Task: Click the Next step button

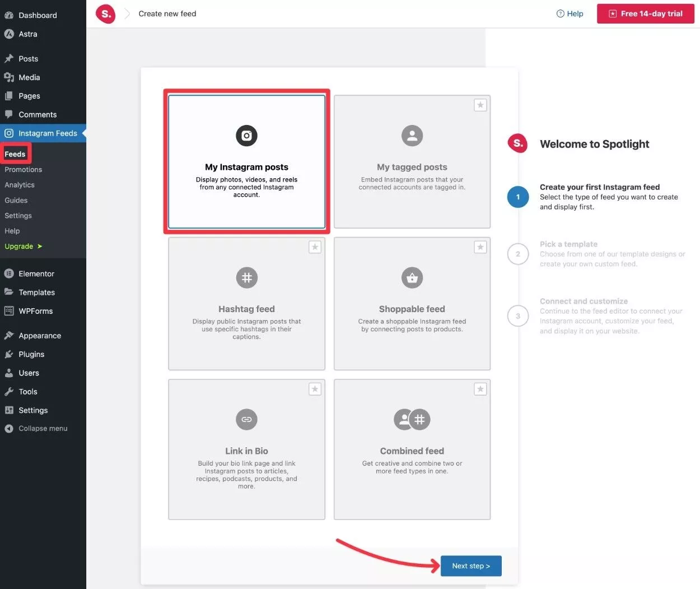Action: coord(471,566)
